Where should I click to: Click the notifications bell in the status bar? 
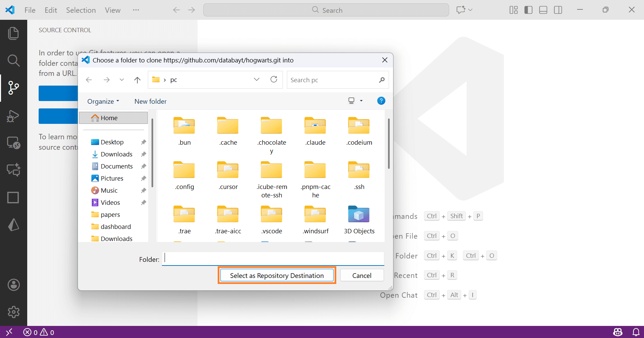637,332
